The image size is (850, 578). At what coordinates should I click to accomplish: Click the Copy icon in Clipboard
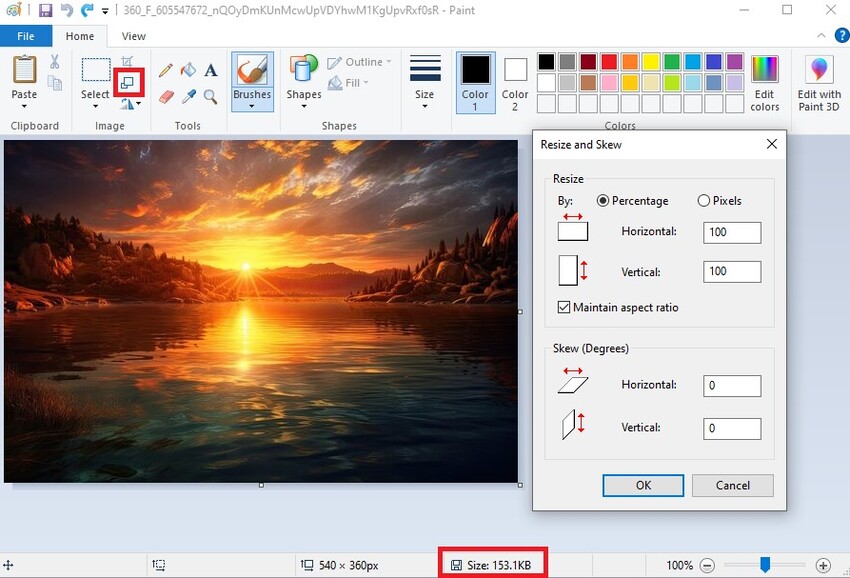[54, 83]
